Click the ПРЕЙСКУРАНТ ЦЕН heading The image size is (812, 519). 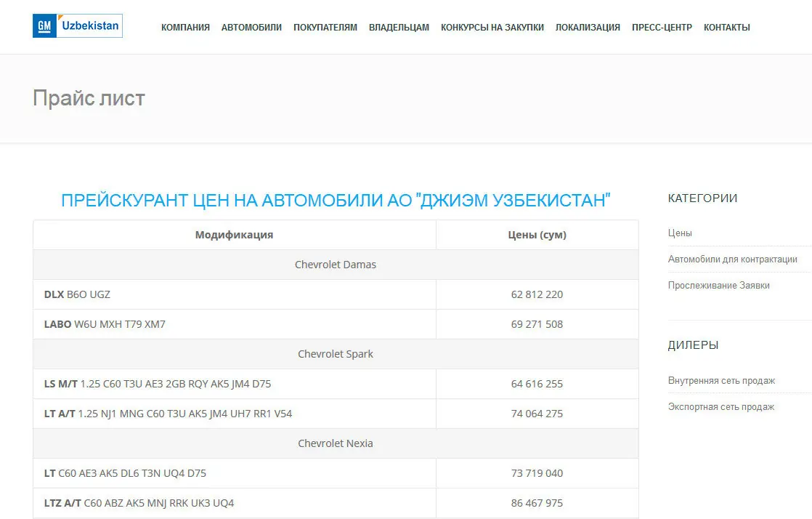click(x=336, y=200)
